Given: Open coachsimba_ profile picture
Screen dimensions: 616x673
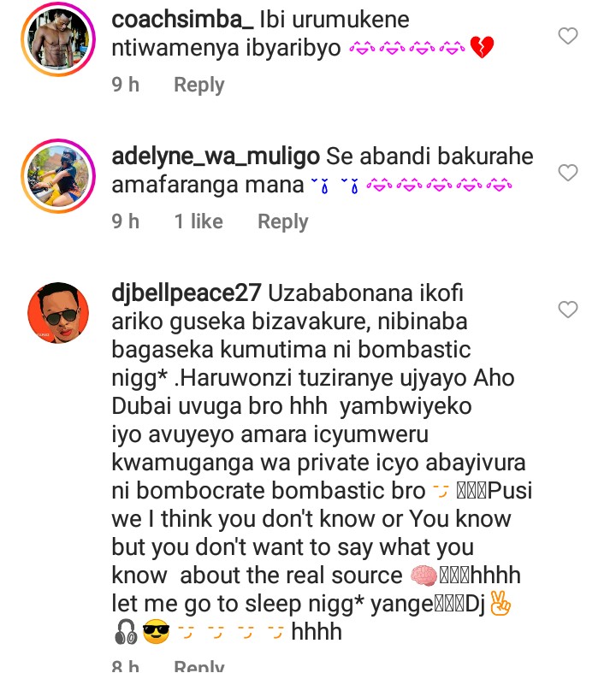Looking at the screenshot, I should coord(58,39).
